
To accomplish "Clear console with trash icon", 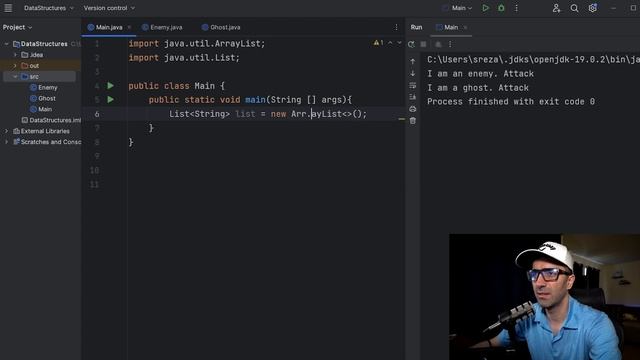I will [413, 121].
